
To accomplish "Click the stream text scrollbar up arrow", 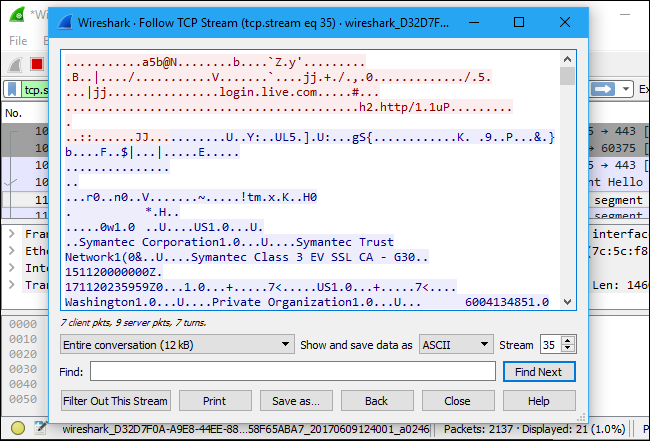I will [567, 59].
